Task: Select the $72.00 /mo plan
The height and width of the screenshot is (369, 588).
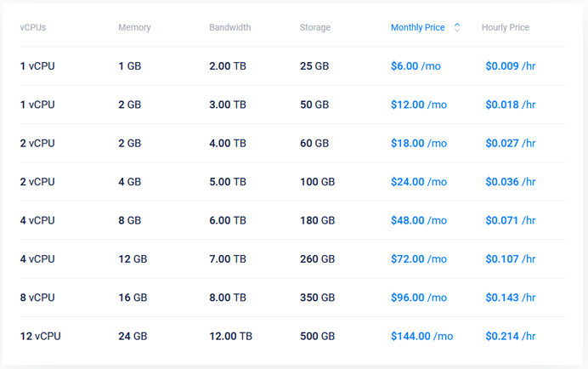Action: tap(419, 259)
